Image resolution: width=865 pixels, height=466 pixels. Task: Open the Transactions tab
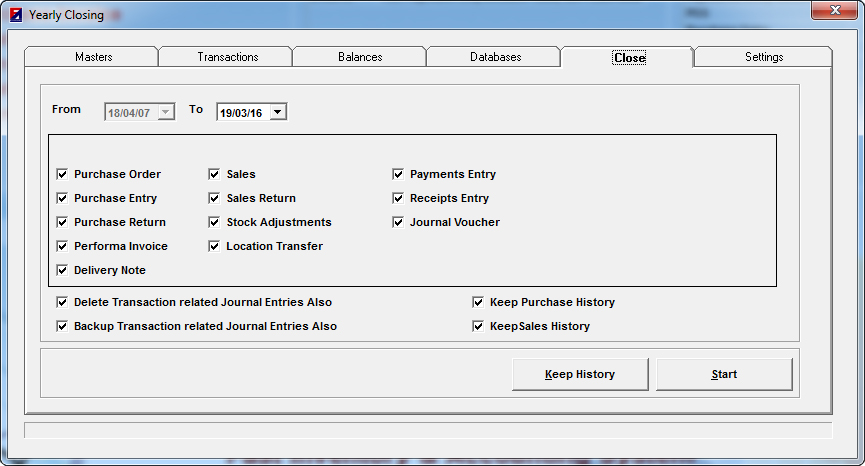(x=228, y=57)
